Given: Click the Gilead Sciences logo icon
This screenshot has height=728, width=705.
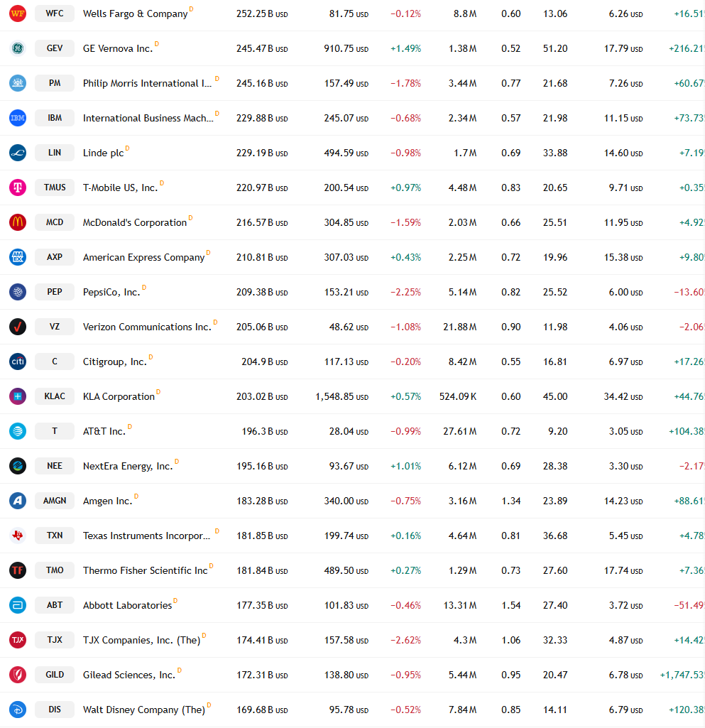Looking at the screenshot, I should [x=18, y=675].
